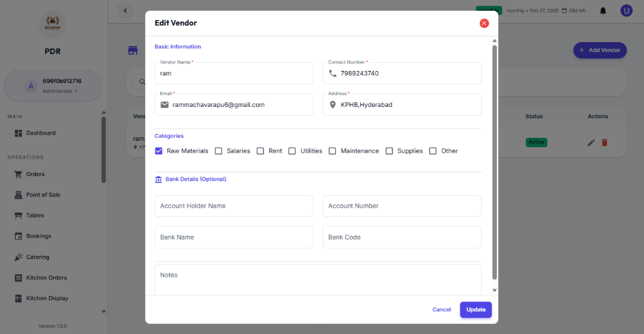Click the calendar icon beside 28d left

pos(564,11)
